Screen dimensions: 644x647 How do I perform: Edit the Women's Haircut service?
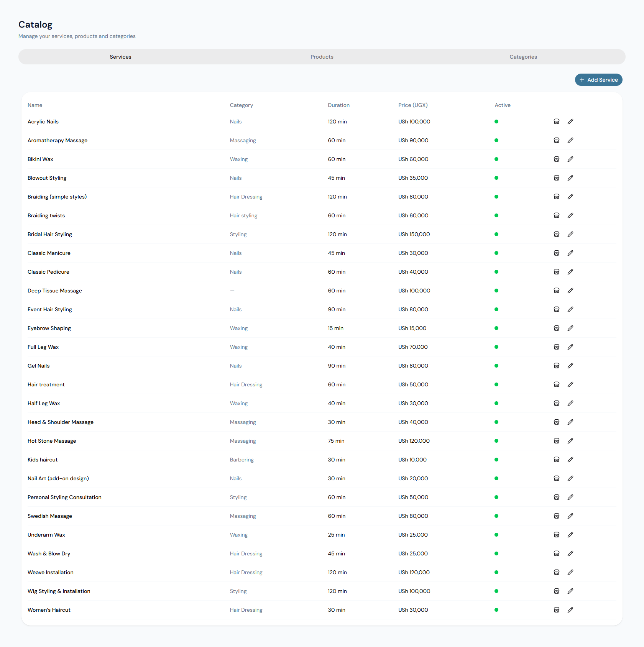click(570, 610)
